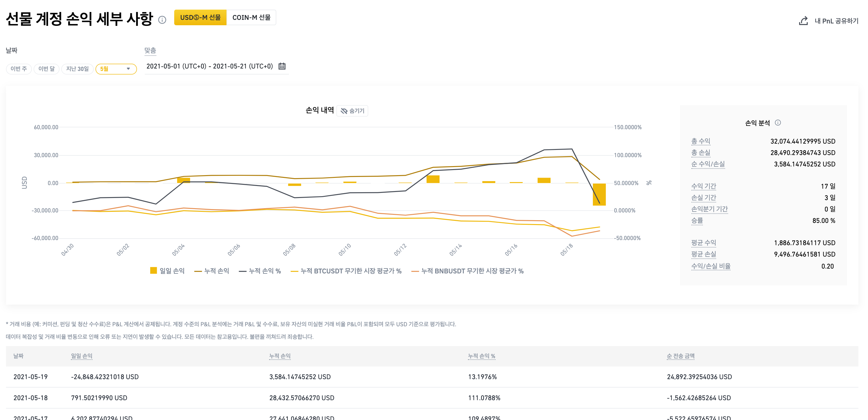
Task: Click the share icon beside 내 PnL 공유하기
Action: click(803, 21)
